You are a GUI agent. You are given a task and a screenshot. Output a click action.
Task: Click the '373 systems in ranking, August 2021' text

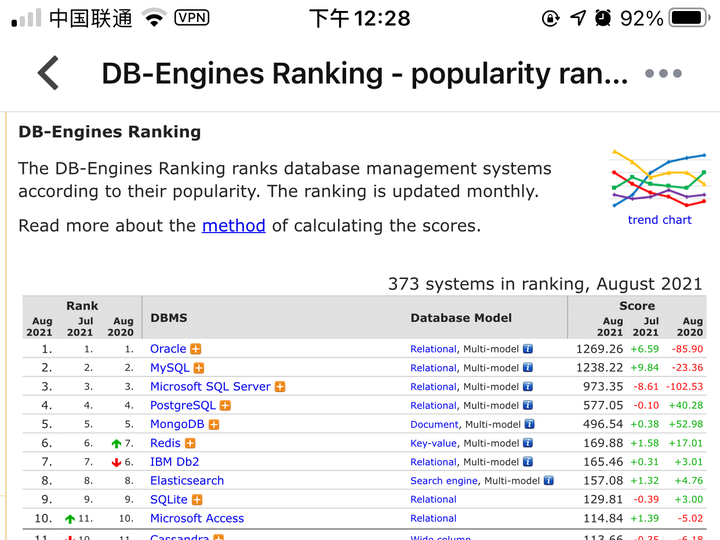tap(545, 284)
